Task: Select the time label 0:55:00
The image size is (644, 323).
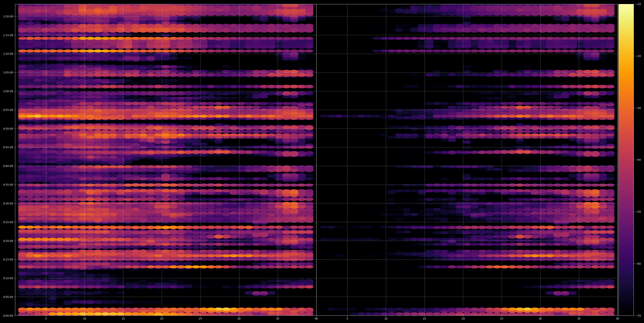Action: (8, 110)
